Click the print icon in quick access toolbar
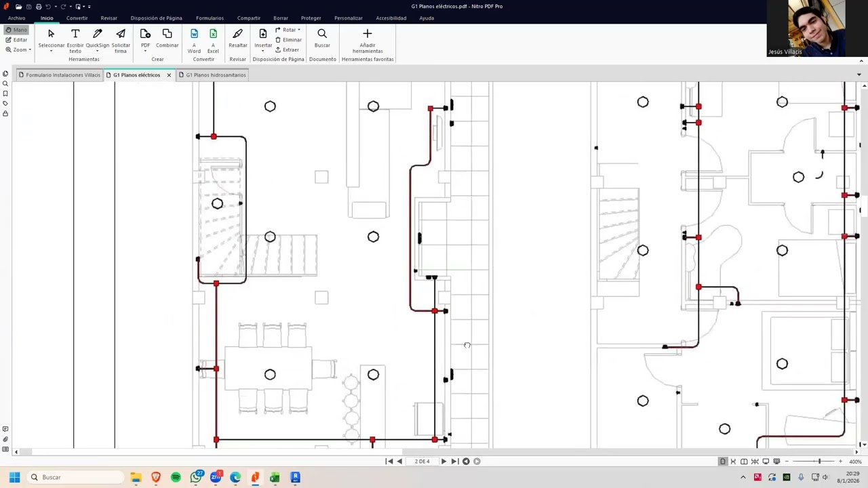The width and height of the screenshot is (868, 488). (39, 6)
